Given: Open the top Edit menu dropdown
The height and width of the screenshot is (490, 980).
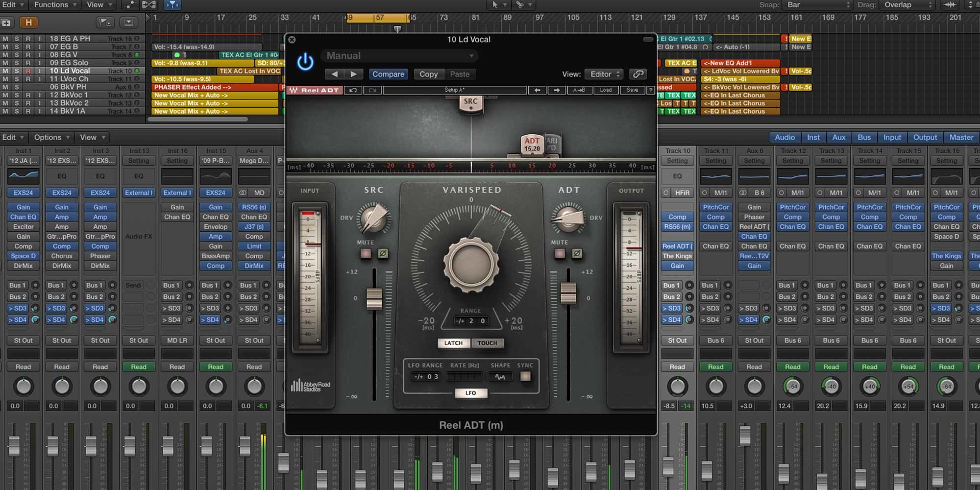Looking at the screenshot, I should click(13, 5).
